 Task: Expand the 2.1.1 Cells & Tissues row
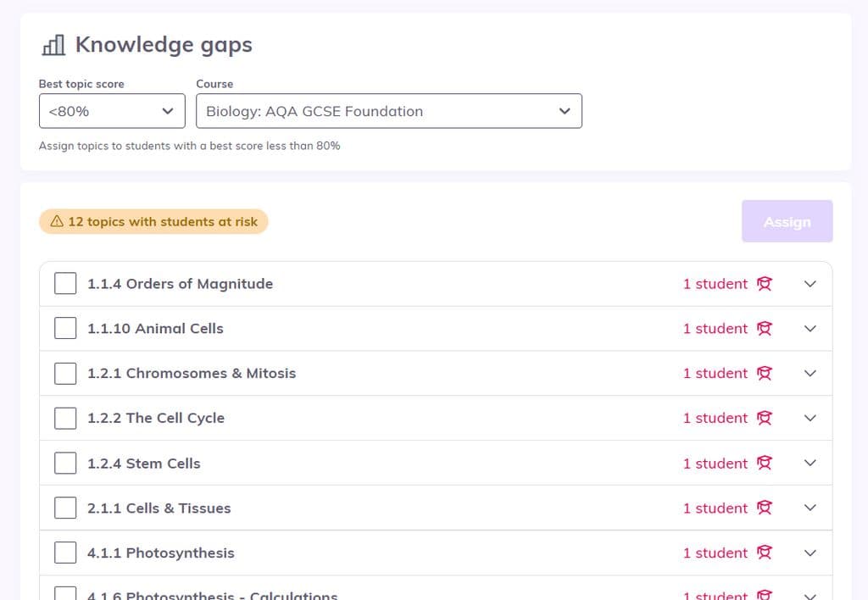click(x=810, y=508)
